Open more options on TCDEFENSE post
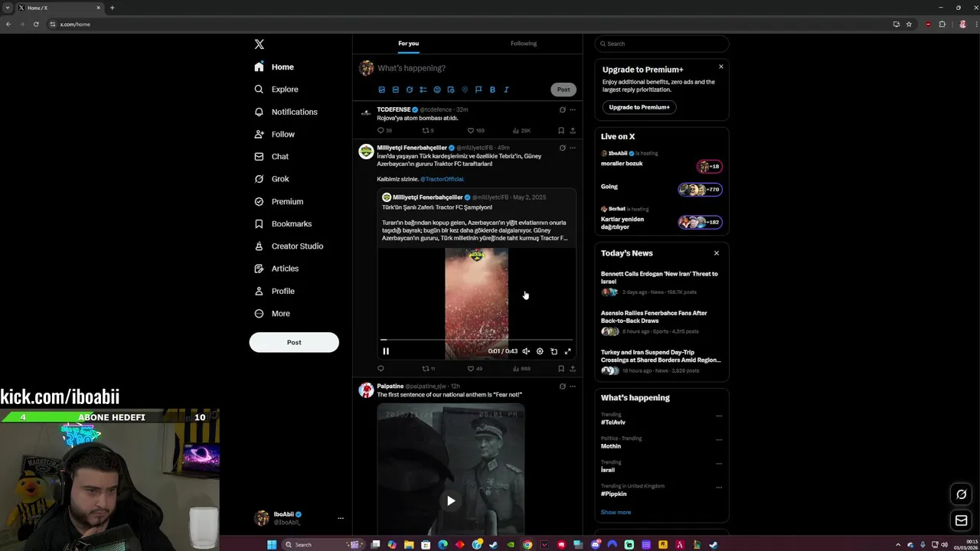980x551 pixels. point(573,110)
